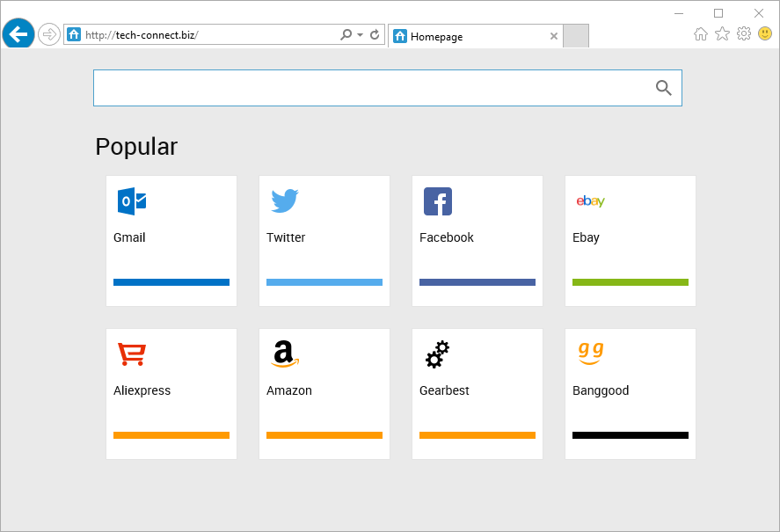Go to browser Home via house icon

tap(700, 33)
